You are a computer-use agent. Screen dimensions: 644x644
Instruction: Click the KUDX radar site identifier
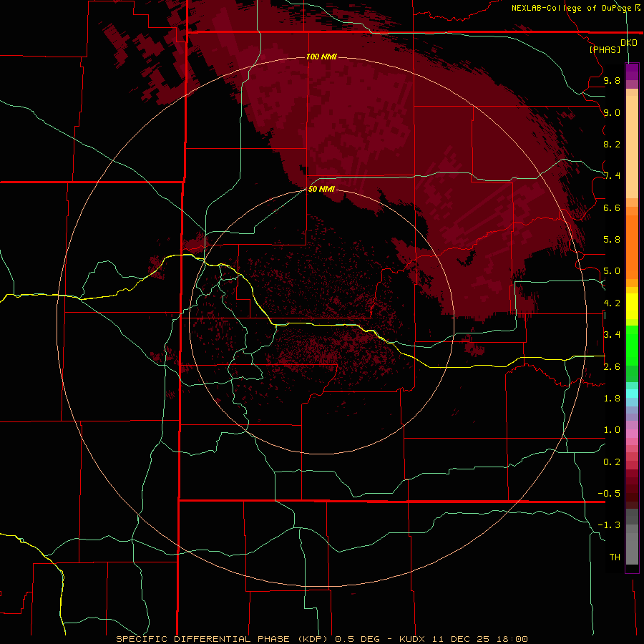click(413, 639)
